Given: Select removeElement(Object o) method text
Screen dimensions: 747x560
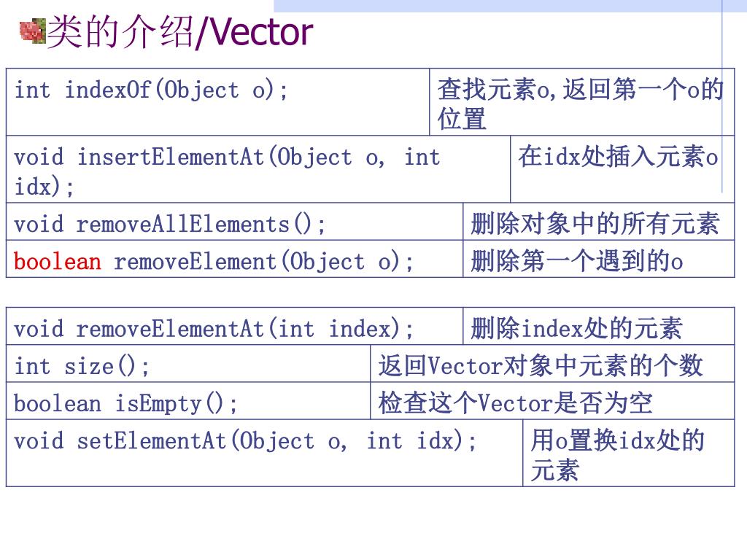Looking at the screenshot, I should 263,262.
